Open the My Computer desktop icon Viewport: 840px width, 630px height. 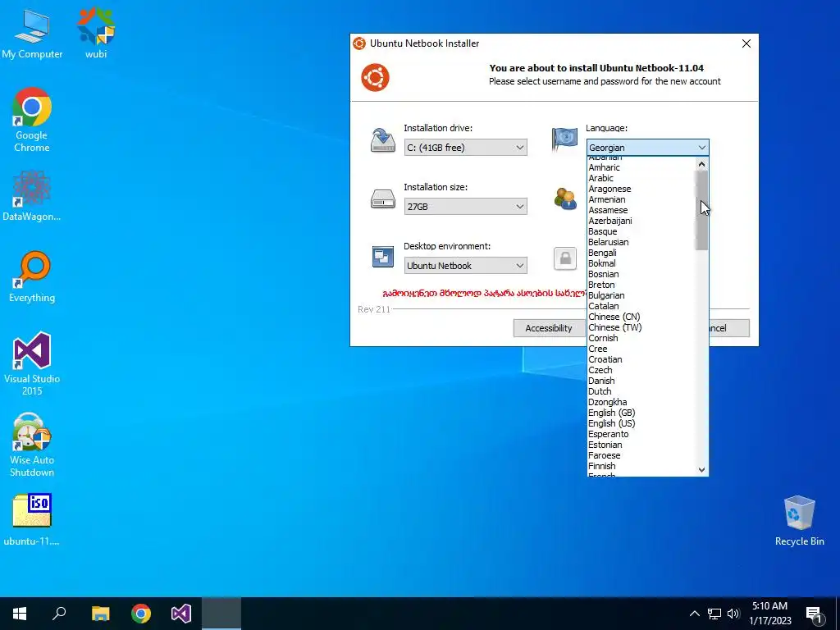tap(32, 34)
